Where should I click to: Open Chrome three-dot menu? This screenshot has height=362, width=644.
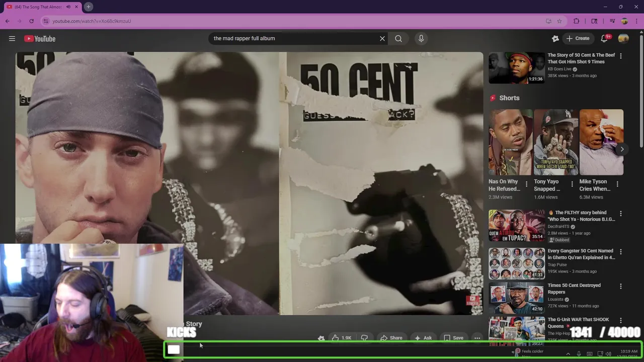coord(636,21)
